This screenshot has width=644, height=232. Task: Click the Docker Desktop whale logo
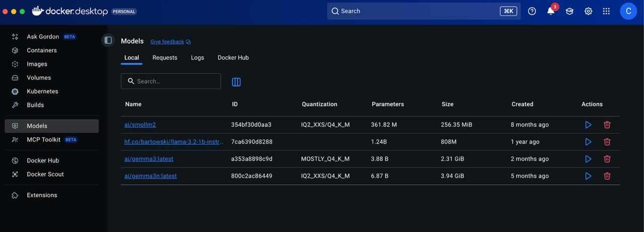(x=38, y=11)
